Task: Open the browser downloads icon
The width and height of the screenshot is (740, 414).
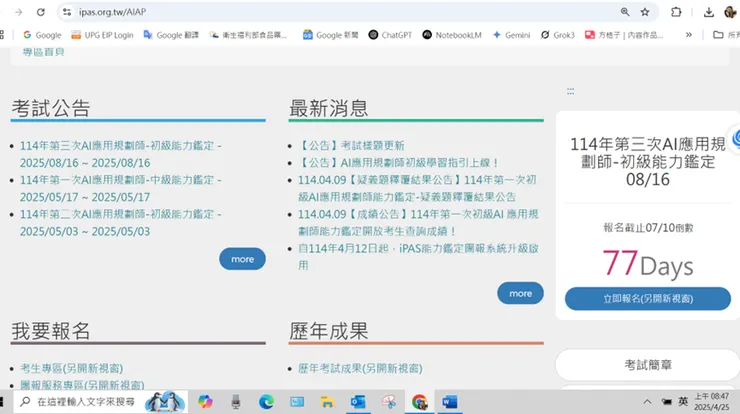Action: click(708, 12)
